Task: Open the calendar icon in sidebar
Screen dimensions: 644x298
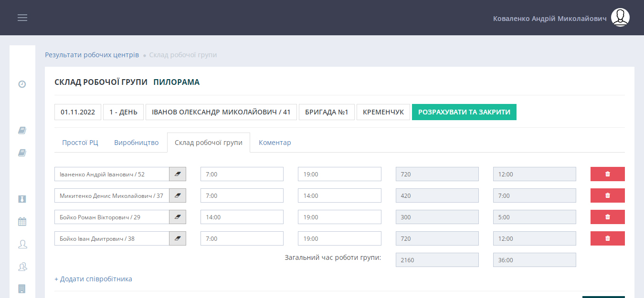Action: 22,221
